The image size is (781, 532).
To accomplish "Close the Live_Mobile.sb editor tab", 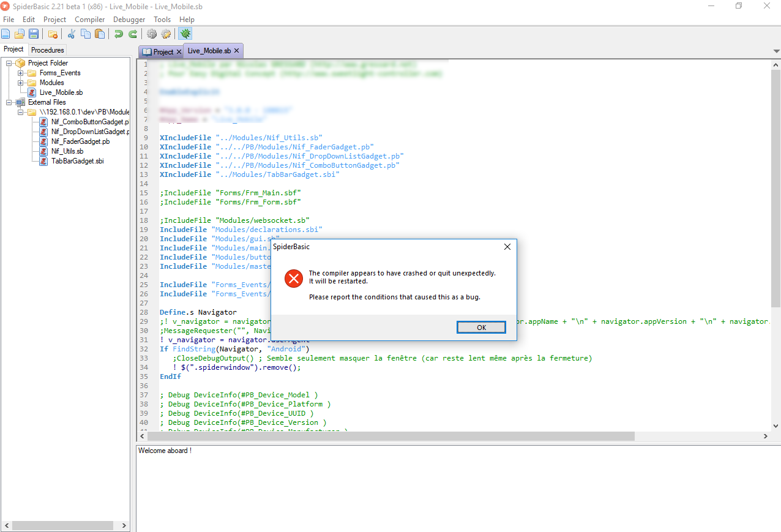I will [x=237, y=50].
